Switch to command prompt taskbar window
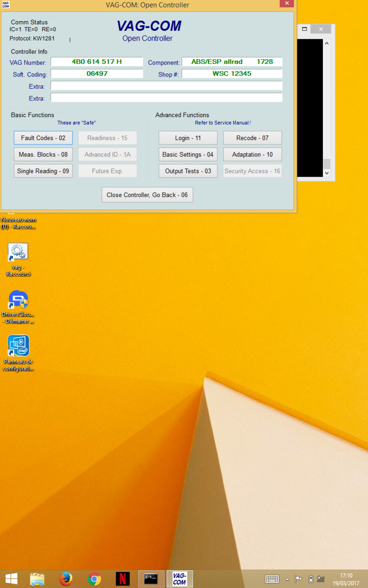The width and height of the screenshot is (368, 588). (151, 579)
